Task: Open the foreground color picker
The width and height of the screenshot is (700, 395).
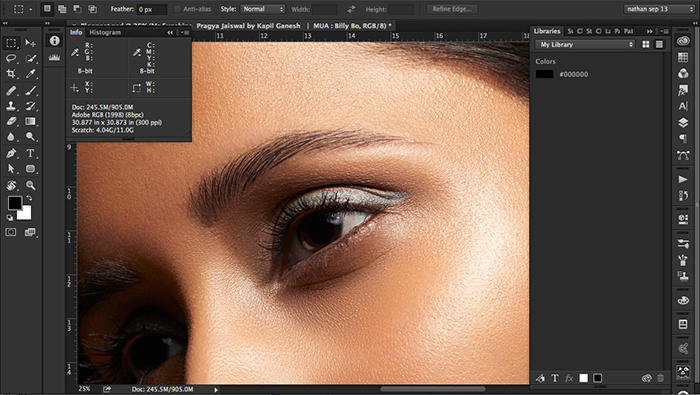Action: 14,203
